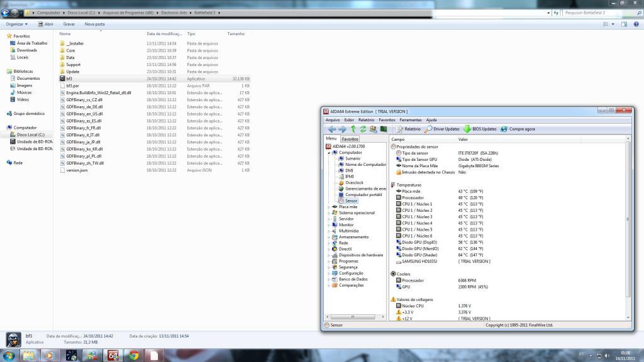Viewport: 644px width, 362px height.
Task: Switch to the Favoritos tab in AIDA64 sidebar
Action: 350,139
